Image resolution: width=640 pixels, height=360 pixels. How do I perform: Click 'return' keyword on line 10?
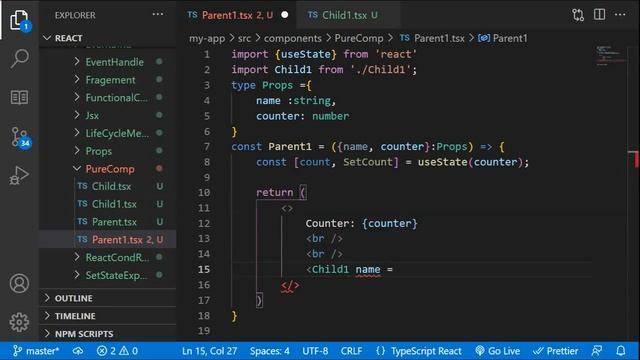(274, 193)
